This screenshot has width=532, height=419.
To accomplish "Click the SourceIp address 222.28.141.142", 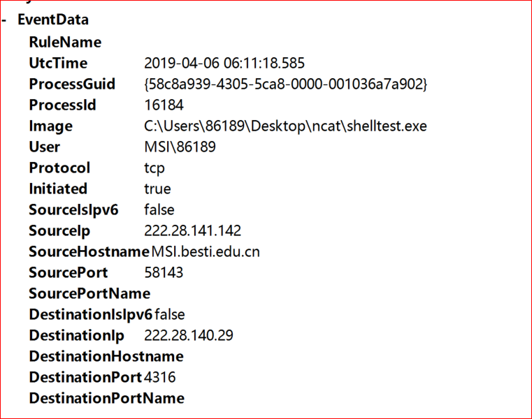I will click(192, 230).
